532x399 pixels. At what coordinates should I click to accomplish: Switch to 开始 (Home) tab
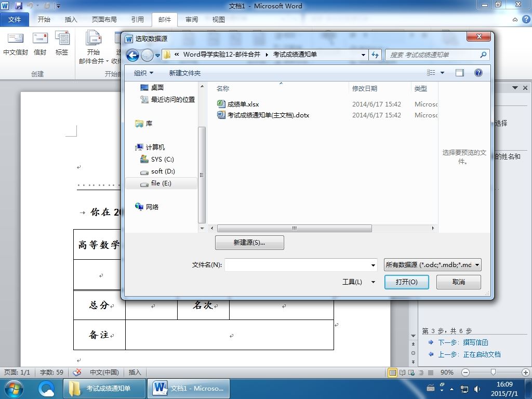[44, 20]
